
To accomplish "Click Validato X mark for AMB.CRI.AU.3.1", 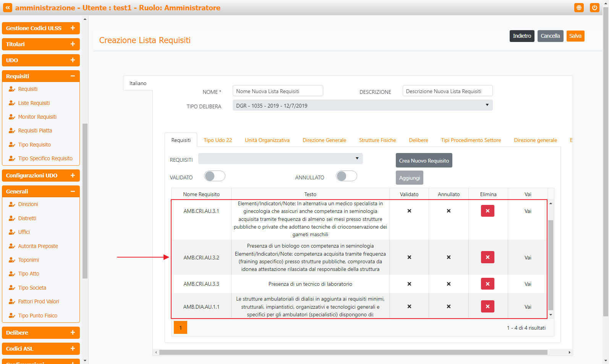I will coord(409,211).
